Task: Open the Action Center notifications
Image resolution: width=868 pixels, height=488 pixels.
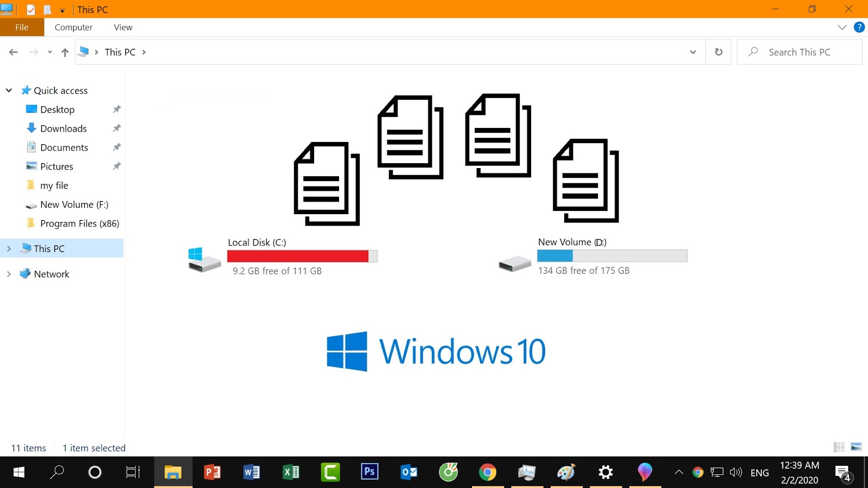Action: 843,473
